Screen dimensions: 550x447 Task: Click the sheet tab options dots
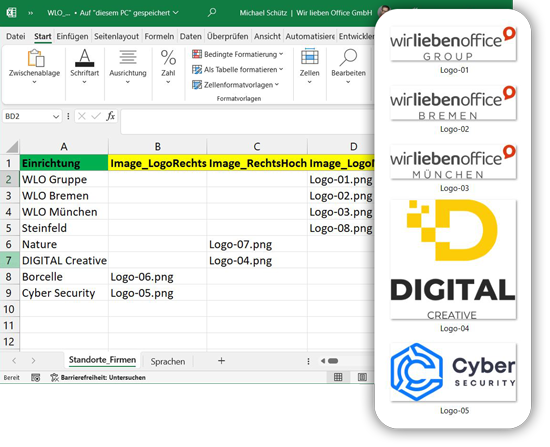[x=308, y=361]
